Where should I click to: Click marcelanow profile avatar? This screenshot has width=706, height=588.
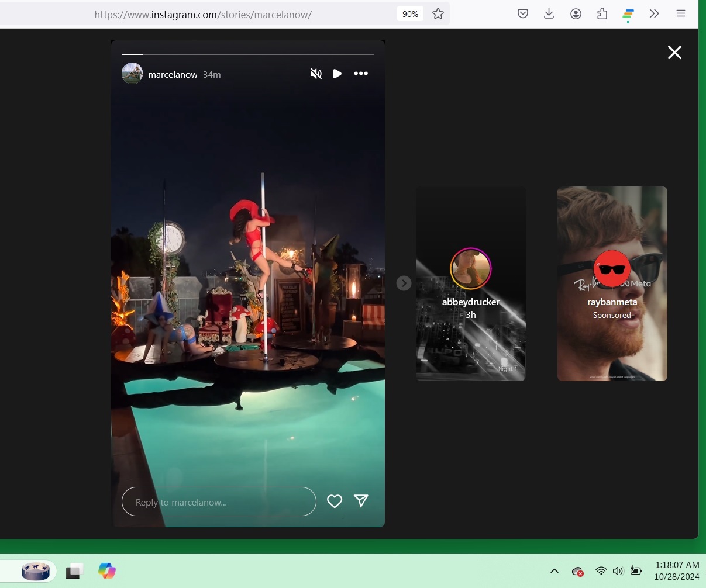(x=132, y=74)
